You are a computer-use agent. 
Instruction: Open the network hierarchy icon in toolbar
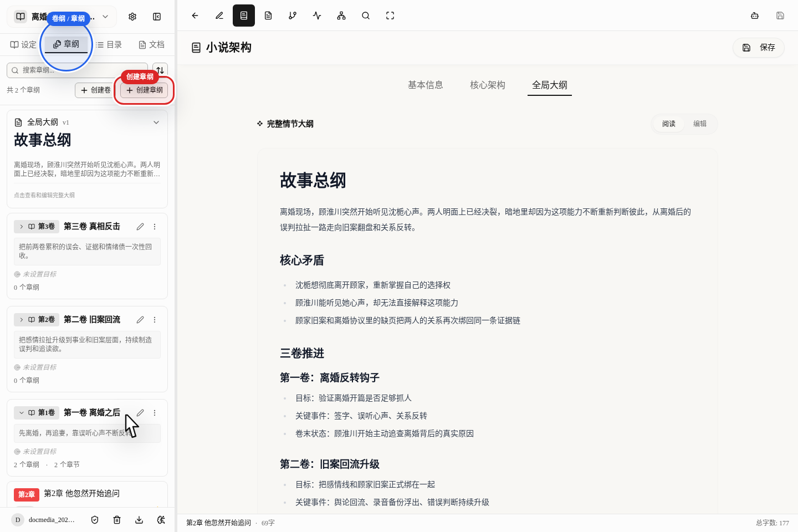(x=341, y=16)
